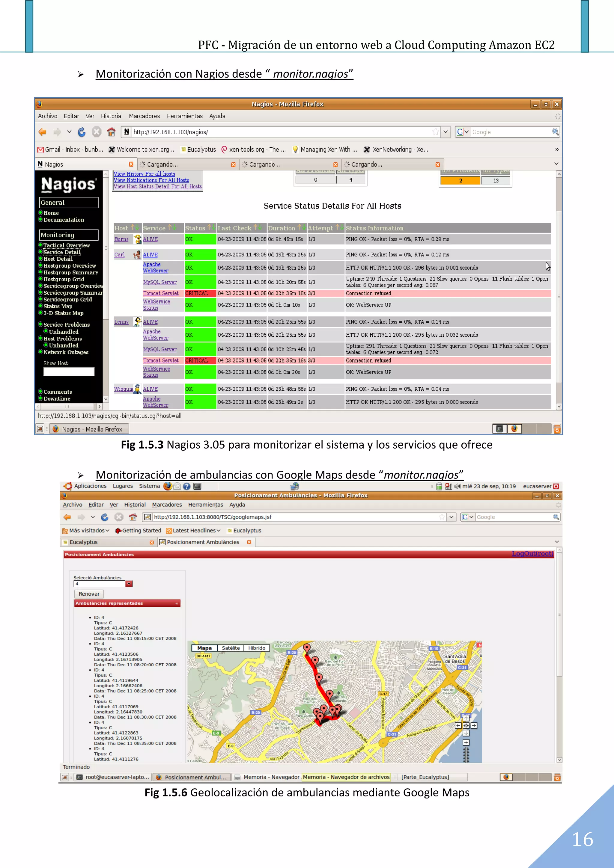Click Google search field in Ambulàncies window
This screenshot has width=614, height=868.
click(x=514, y=517)
